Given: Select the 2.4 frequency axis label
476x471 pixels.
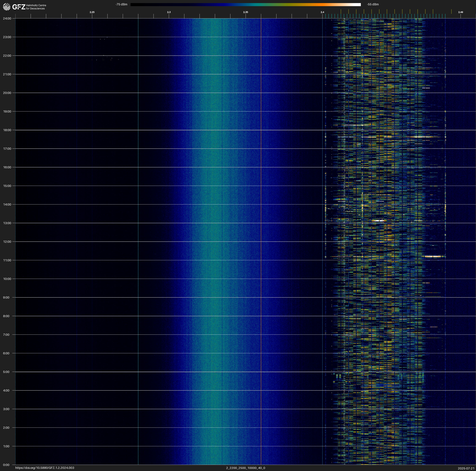Looking at the screenshot, I should coord(322,12).
